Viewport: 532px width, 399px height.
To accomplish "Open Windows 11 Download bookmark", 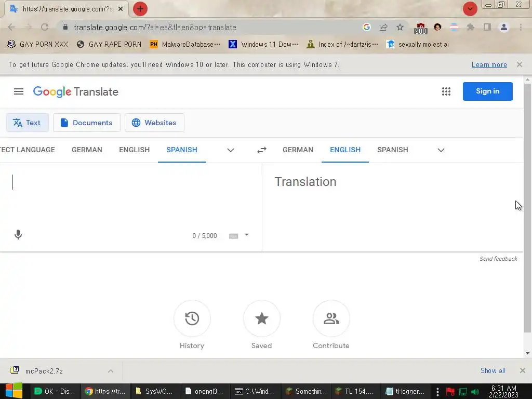I will click(263, 44).
